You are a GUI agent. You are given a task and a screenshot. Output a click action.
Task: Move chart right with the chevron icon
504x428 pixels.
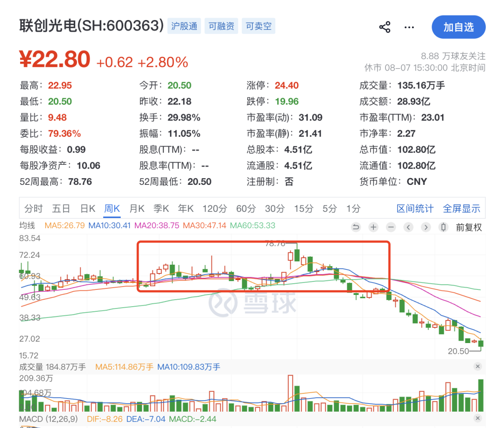tap(426, 227)
